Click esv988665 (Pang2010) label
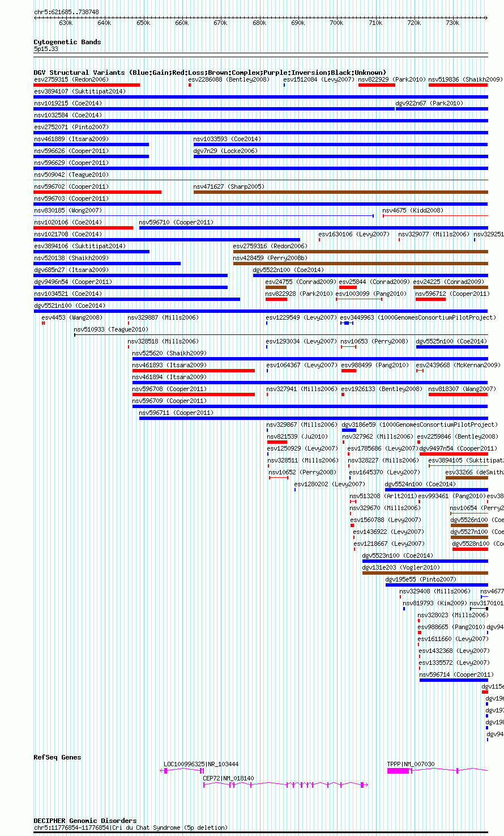The image size is (504, 836). 451,627
